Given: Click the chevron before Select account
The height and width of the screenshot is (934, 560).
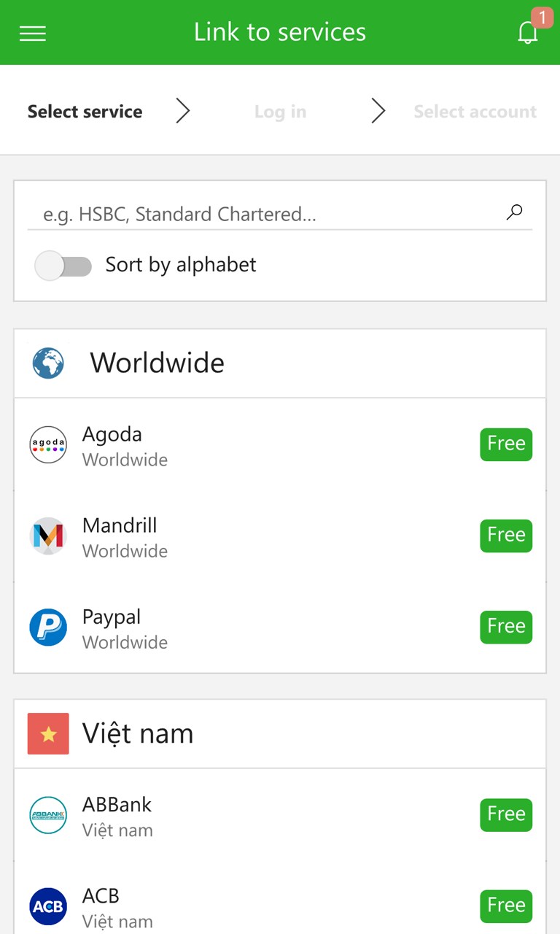Looking at the screenshot, I should (378, 111).
